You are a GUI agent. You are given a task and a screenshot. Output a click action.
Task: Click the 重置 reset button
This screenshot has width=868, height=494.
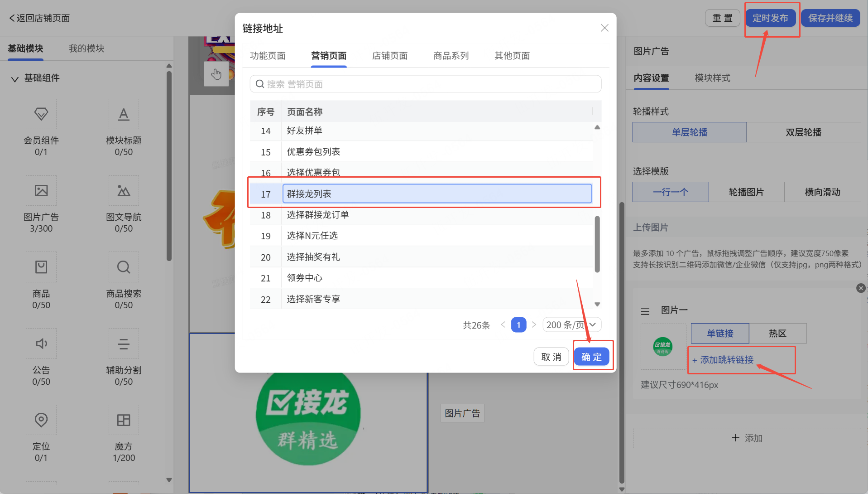(722, 18)
